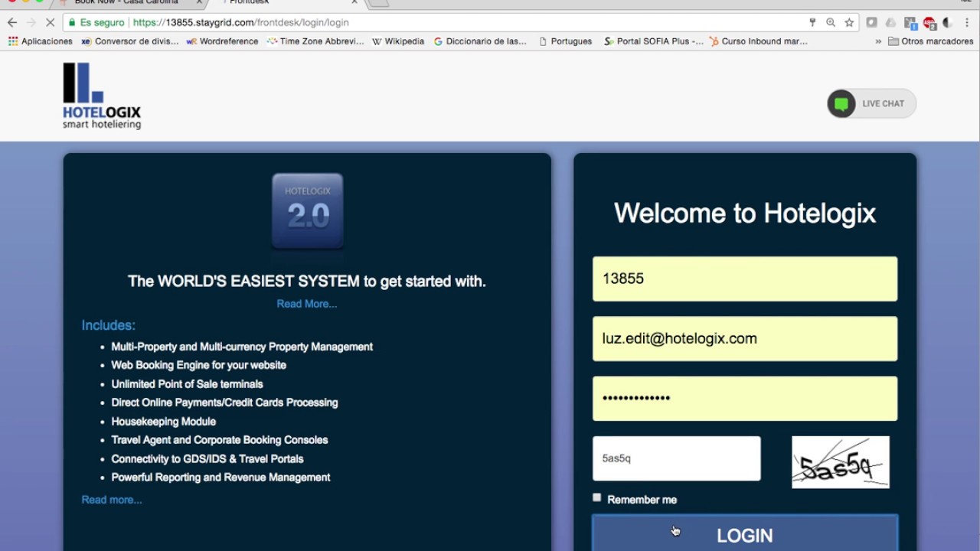Click the Read More... link under headline
The width and height of the screenshot is (980, 551).
[307, 304]
